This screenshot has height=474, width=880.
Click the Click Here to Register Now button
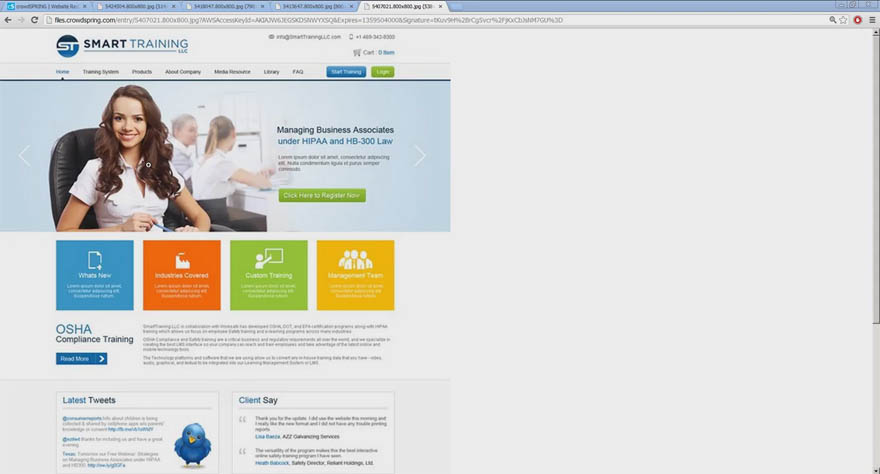pos(322,195)
